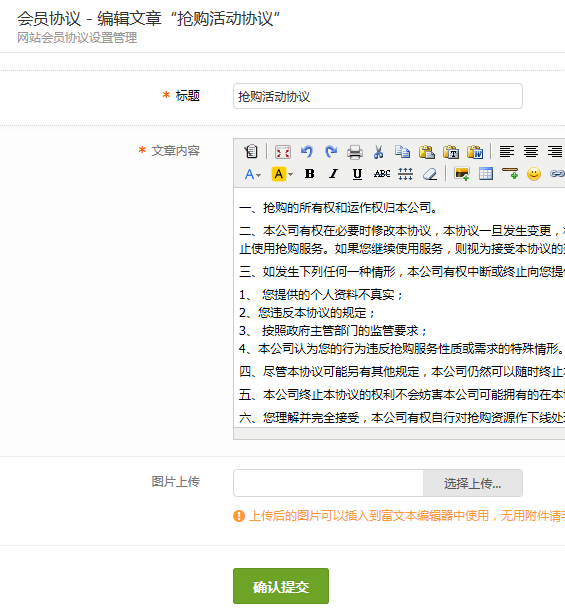Open the yellow highlight color dropdown
565x609 pixels.
(x=282, y=174)
